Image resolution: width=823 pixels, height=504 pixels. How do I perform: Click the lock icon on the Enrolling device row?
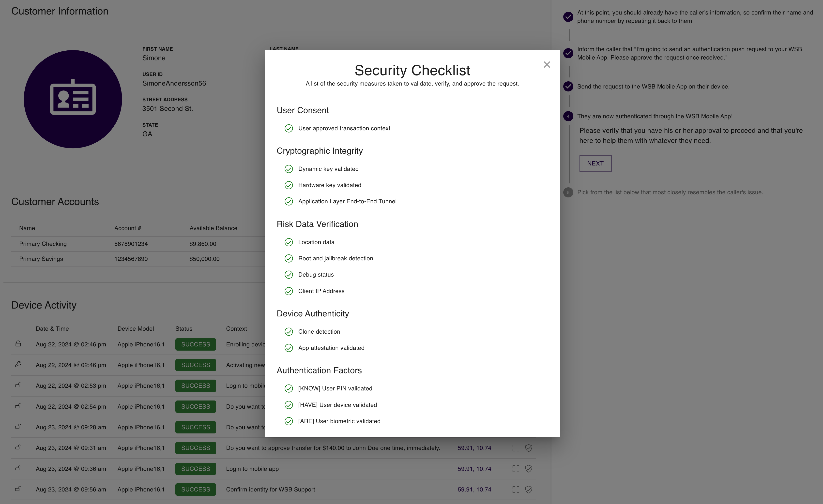pos(18,344)
